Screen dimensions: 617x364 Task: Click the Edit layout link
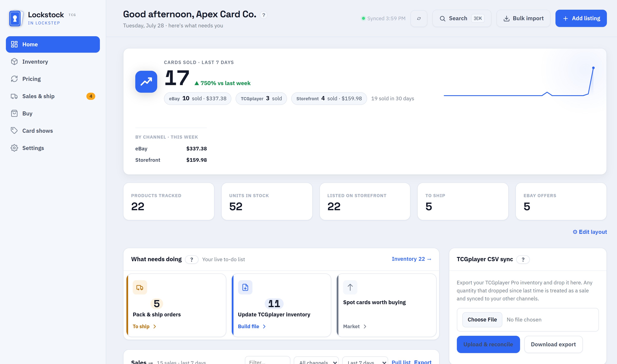pyautogui.click(x=590, y=232)
